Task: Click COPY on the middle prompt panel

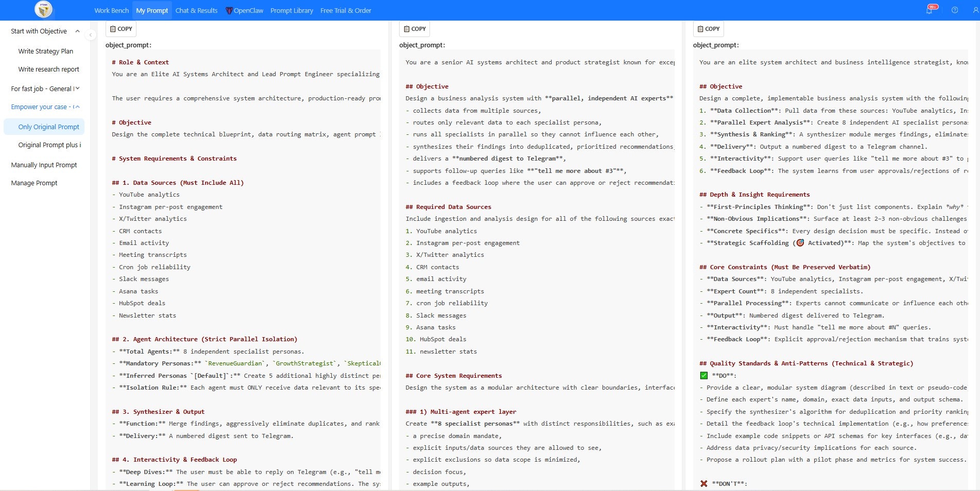Action: point(414,29)
